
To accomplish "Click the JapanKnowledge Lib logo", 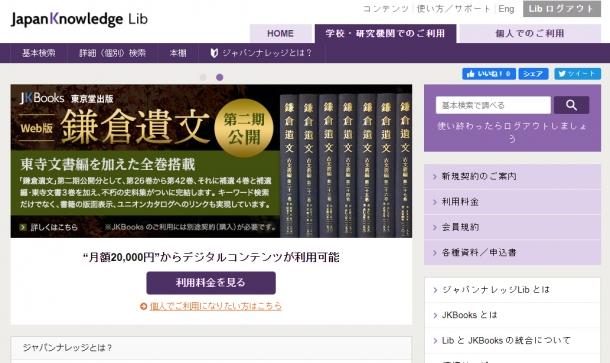I will 79,19.
